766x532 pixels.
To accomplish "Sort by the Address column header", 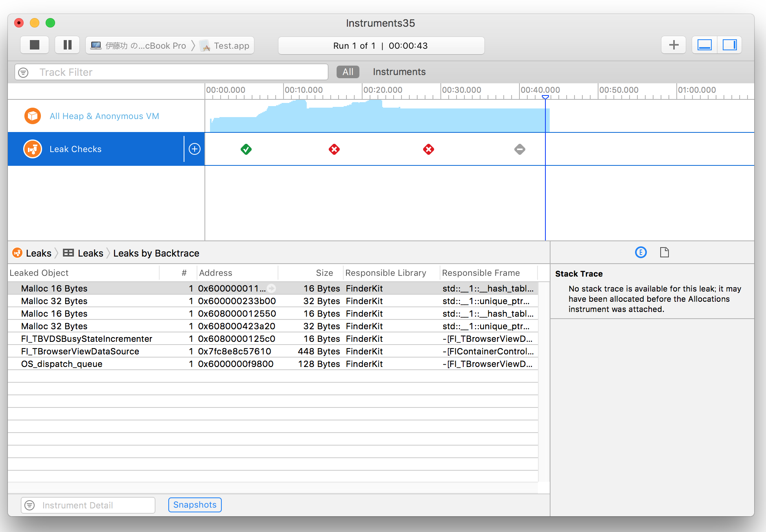I will tap(238, 273).
